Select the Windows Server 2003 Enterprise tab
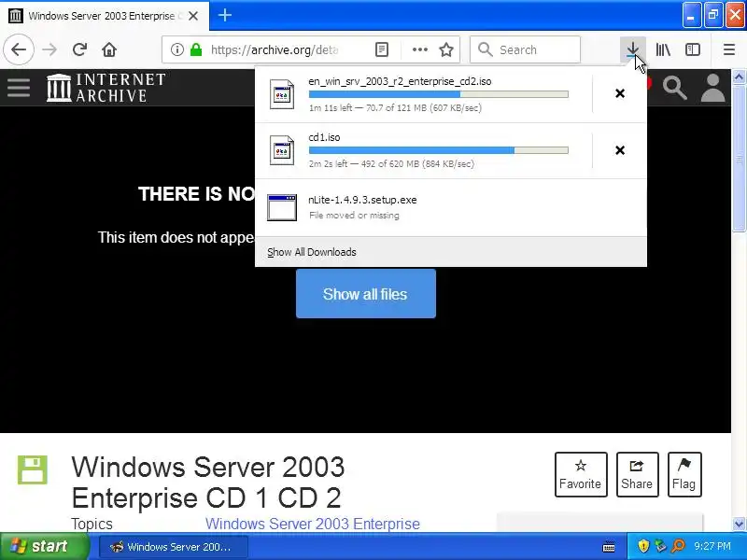This screenshot has width=747, height=560. pyautogui.click(x=104, y=16)
